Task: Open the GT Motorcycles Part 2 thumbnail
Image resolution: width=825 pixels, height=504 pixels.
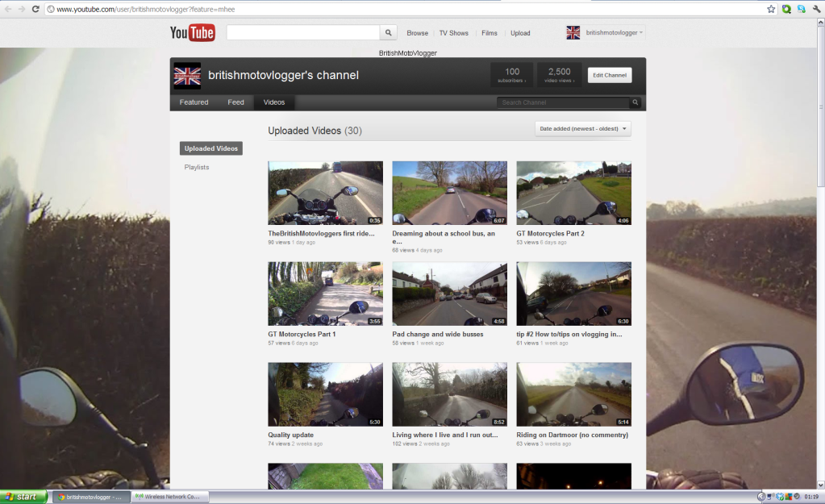Action: [573, 193]
